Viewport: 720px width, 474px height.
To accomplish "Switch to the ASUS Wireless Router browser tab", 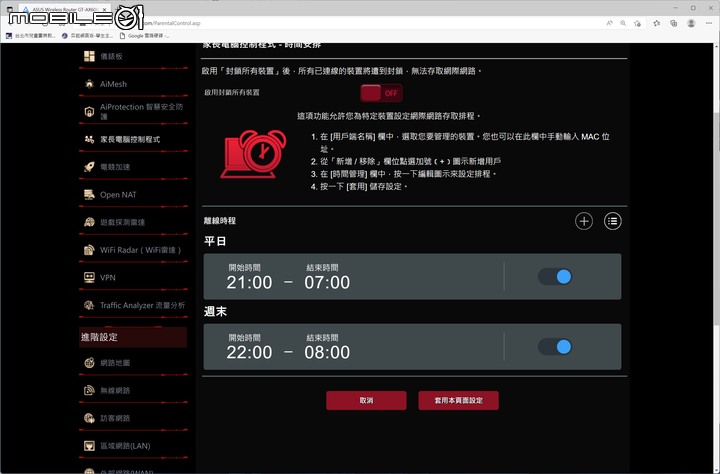I will pyautogui.click(x=63, y=9).
